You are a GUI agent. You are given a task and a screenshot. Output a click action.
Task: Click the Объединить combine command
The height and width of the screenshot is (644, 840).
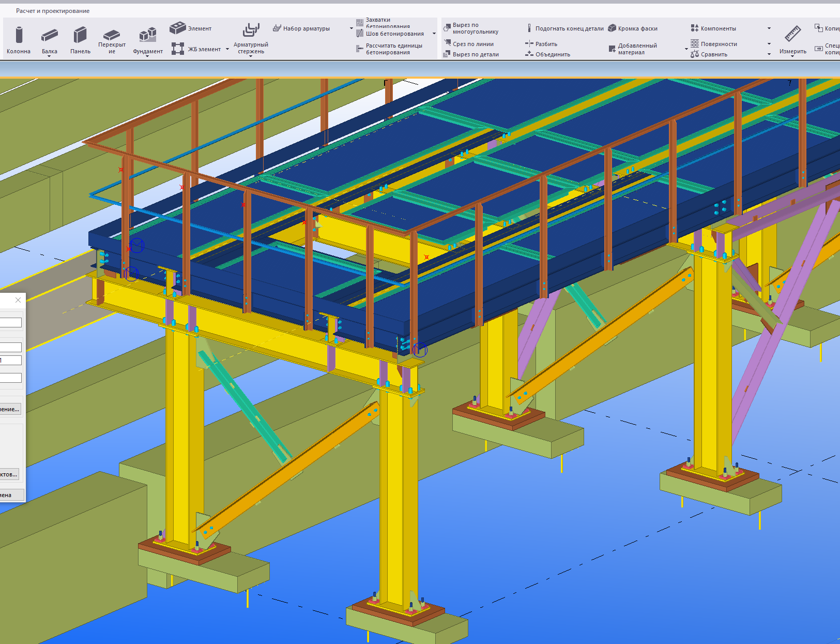coord(547,54)
